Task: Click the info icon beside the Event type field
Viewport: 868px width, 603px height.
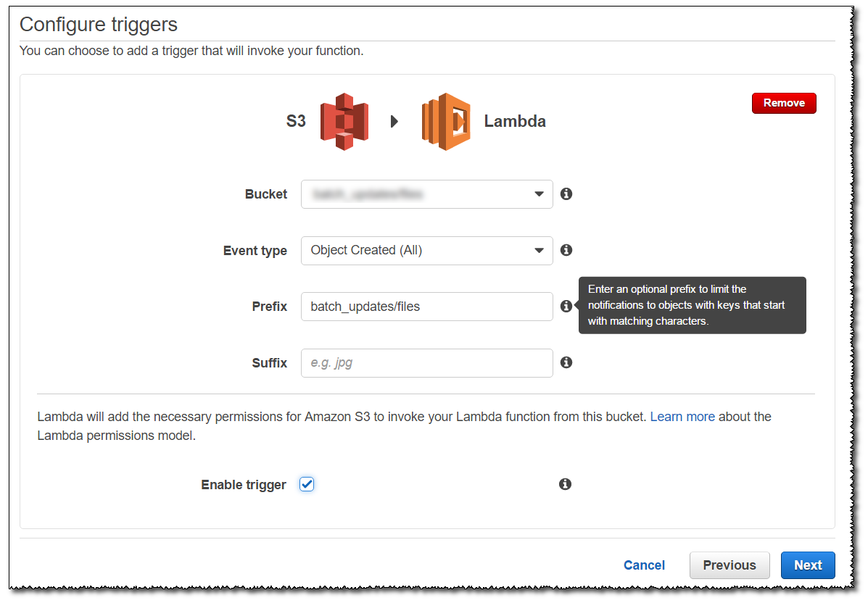Action: coord(566,250)
